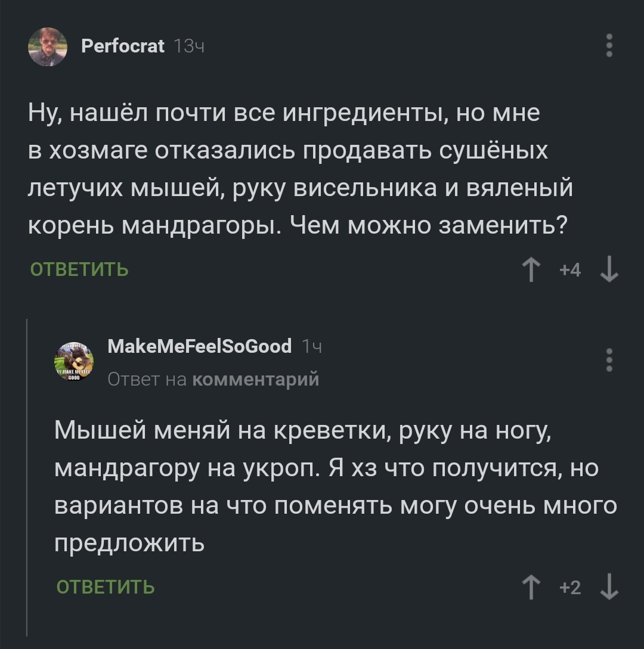This screenshot has width=644, height=649.
Task: Reply to Perfocrat's comment via ОТВЕТИТЬ
Action: tap(79, 270)
